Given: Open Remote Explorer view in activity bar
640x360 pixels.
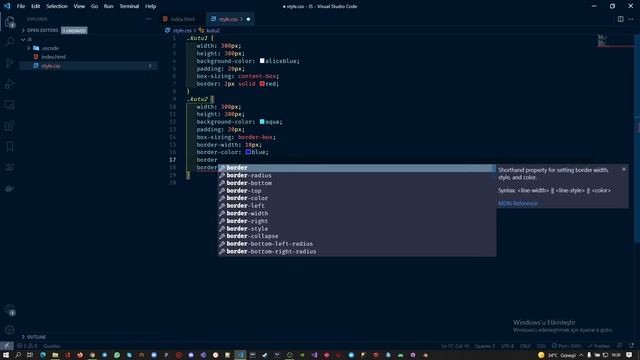Looking at the screenshot, I should [x=9, y=105].
